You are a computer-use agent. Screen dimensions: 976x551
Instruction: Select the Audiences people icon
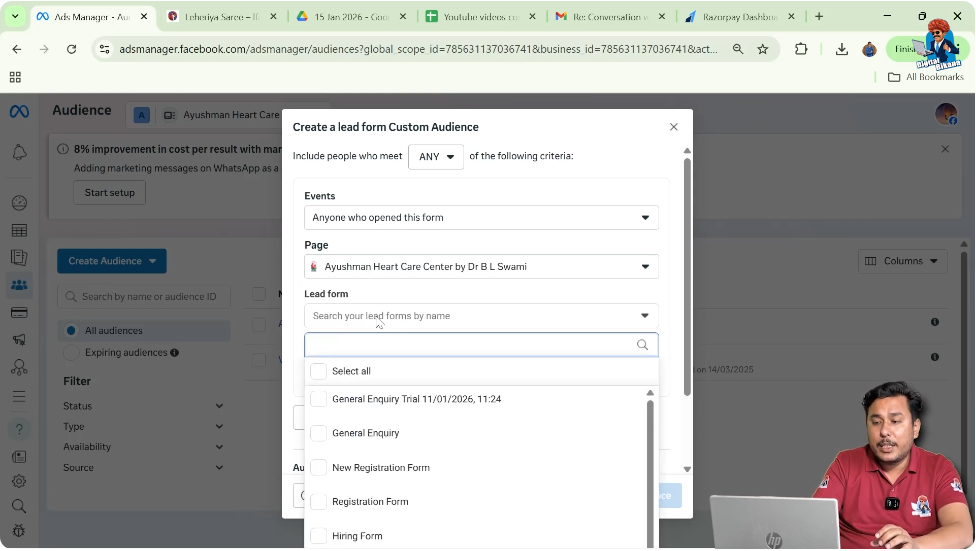19,285
